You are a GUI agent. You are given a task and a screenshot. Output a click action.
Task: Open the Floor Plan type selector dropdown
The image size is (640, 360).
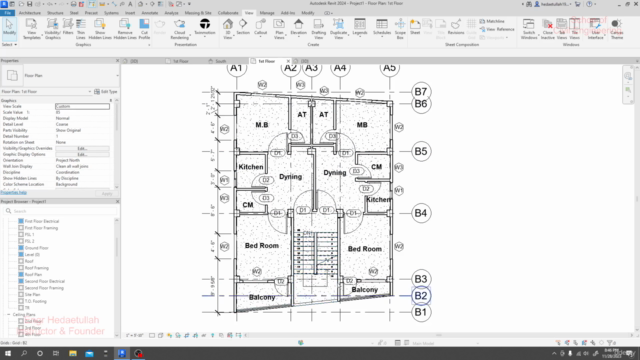tap(117, 76)
